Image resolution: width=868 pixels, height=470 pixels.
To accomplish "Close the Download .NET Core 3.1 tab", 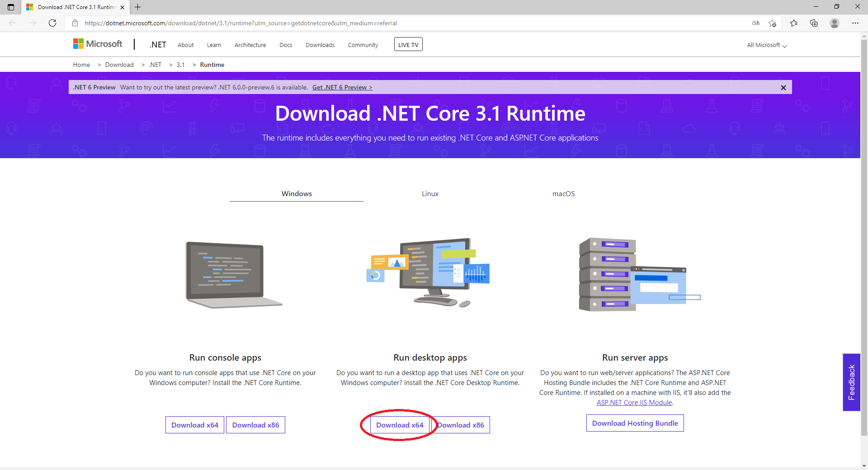I will (122, 7).
